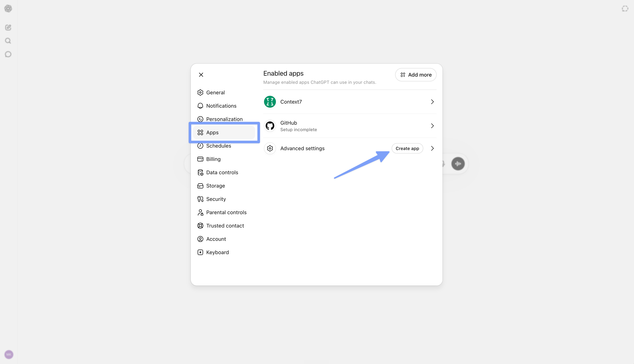The width and height of the screenshot is (634, 364).
Task: Click the GitHub logo icon
Action: [270, 126]
